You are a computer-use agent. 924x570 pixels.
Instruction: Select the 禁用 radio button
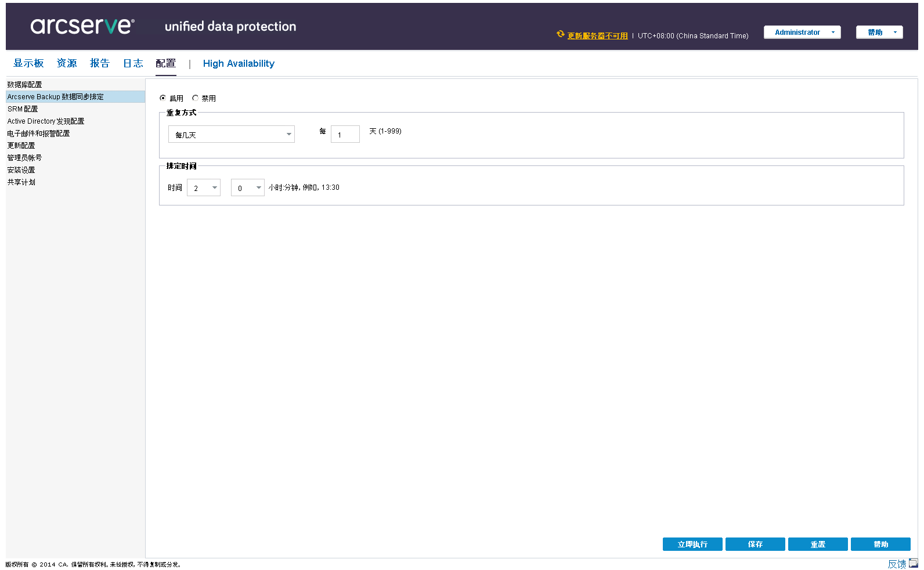(x=196, y=98)
